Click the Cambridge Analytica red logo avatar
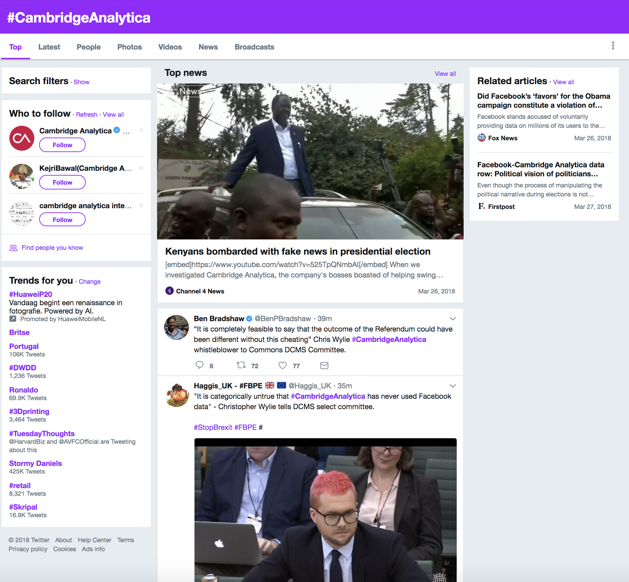 pos(22,138)
